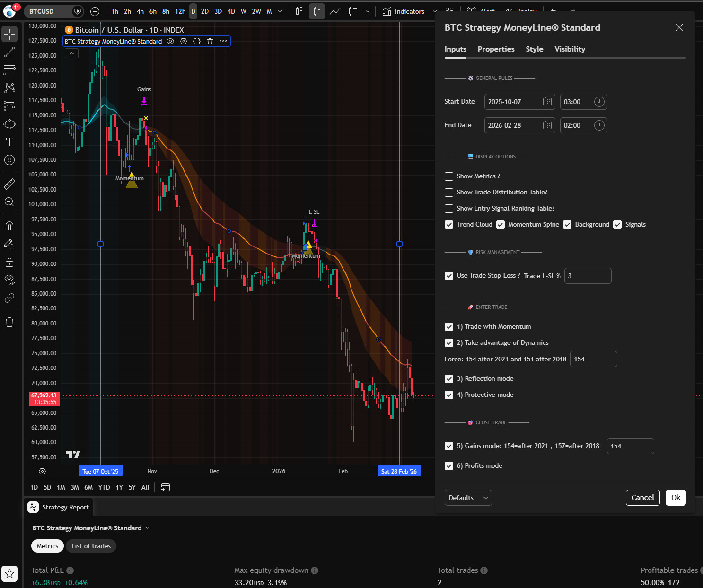Open the geometric shapes brush tool
The image size is (703, 588).
click(x=9, y=124)
